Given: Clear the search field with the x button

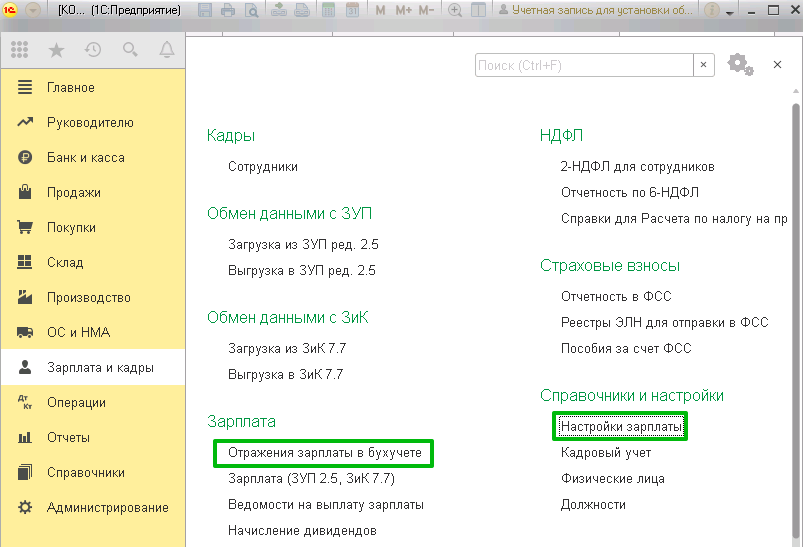Looking at the screenshot, I should click(704, 65).
